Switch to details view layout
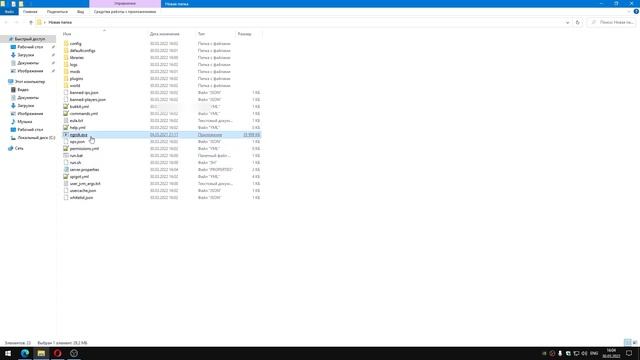 [628, 342]
